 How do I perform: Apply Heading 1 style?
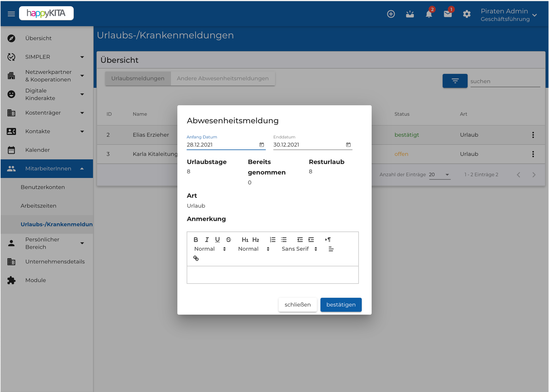click(245, 239)
